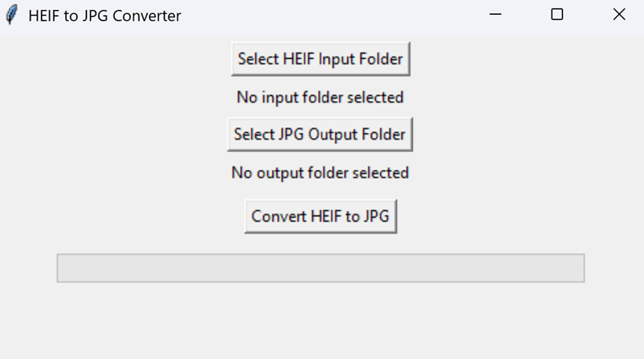Click the center of the empty progress bar

tap(320, 267)
